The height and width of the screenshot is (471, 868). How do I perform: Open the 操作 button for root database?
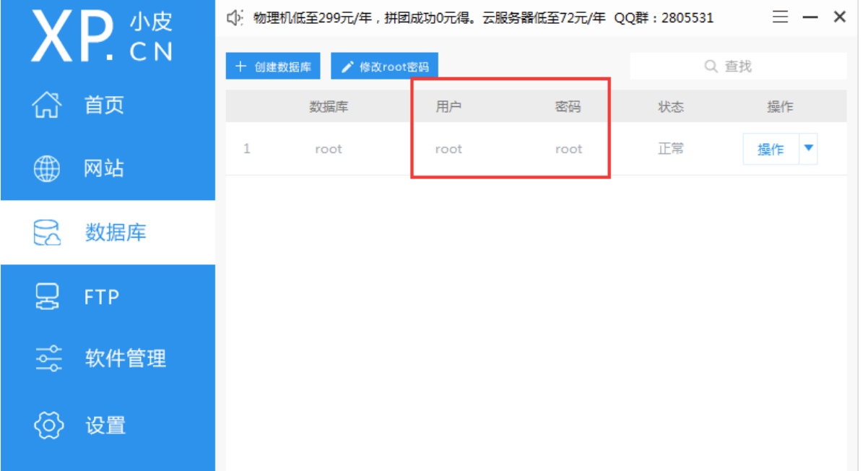pos(771,149)
